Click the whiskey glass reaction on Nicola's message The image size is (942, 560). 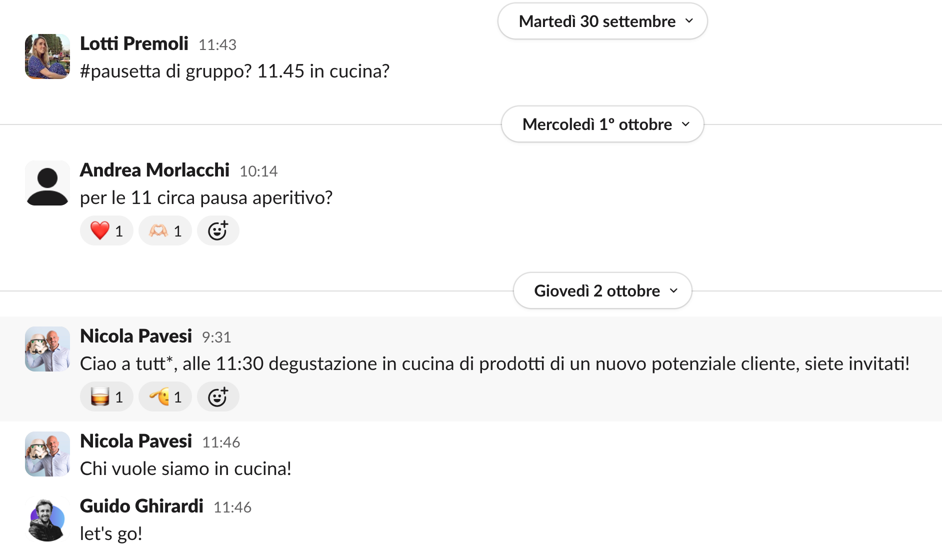click(106, 396)
